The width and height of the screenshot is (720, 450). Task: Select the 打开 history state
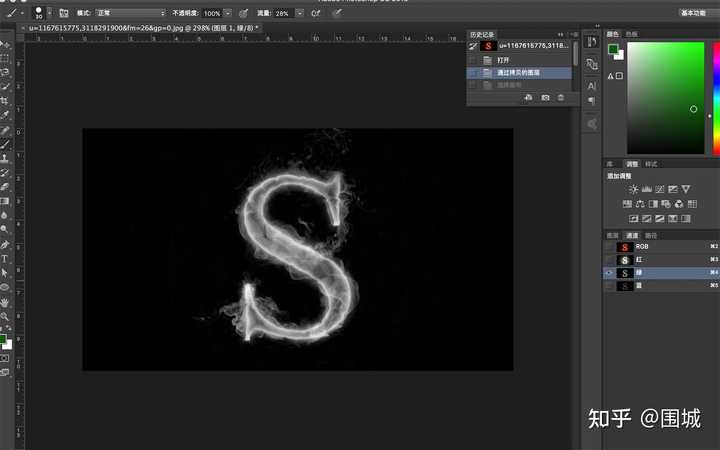point(519,60)
